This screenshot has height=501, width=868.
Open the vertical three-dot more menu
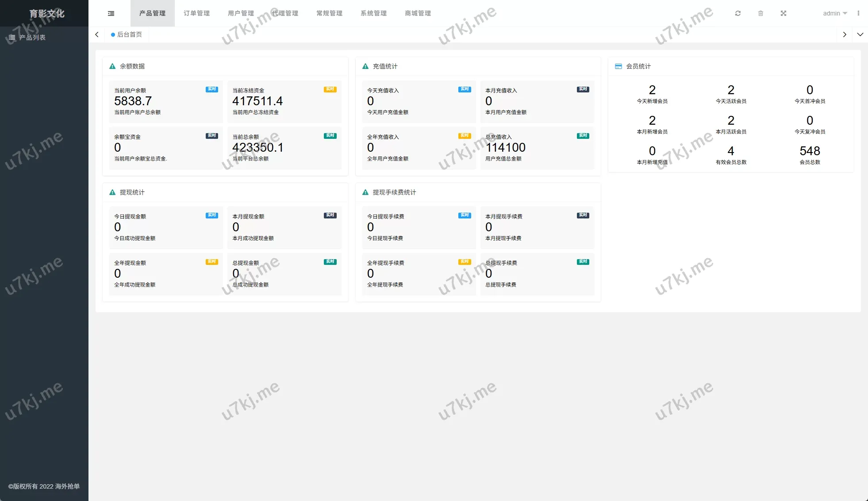click(858, 13)
